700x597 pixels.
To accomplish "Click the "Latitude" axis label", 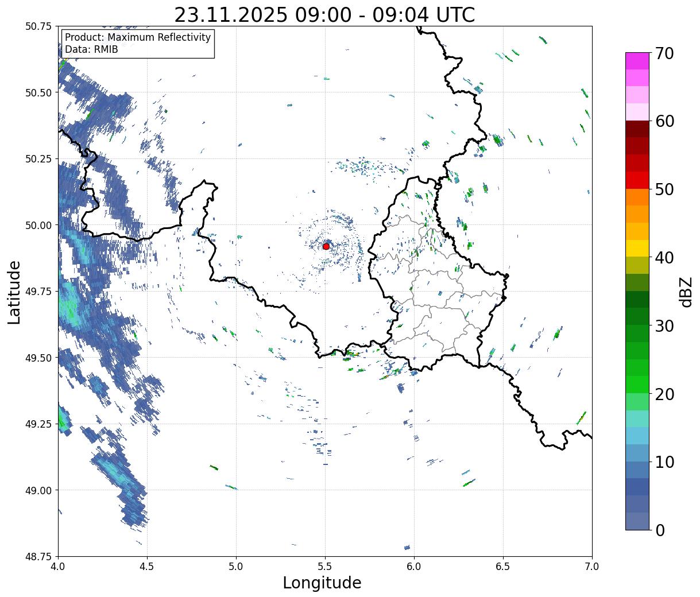I will (14, 292).
